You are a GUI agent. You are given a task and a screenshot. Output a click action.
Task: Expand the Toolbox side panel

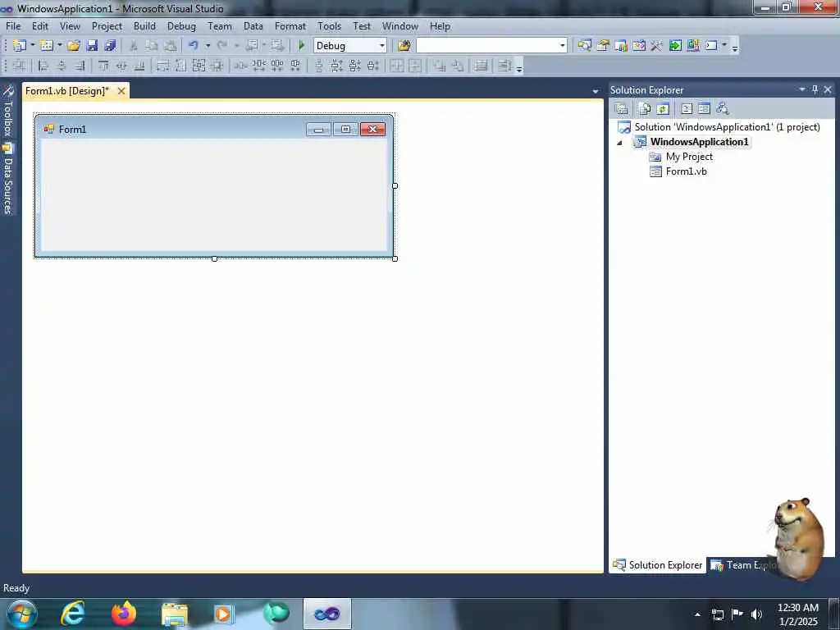coord(8,112)
